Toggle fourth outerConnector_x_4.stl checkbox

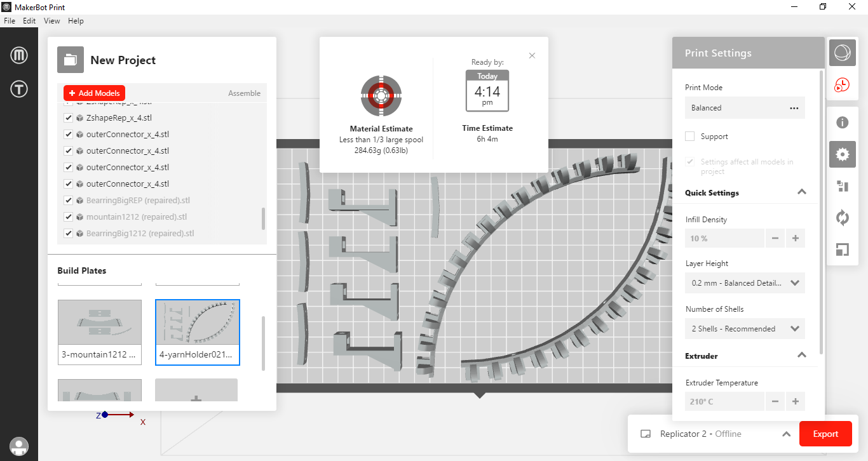point(69,184)
